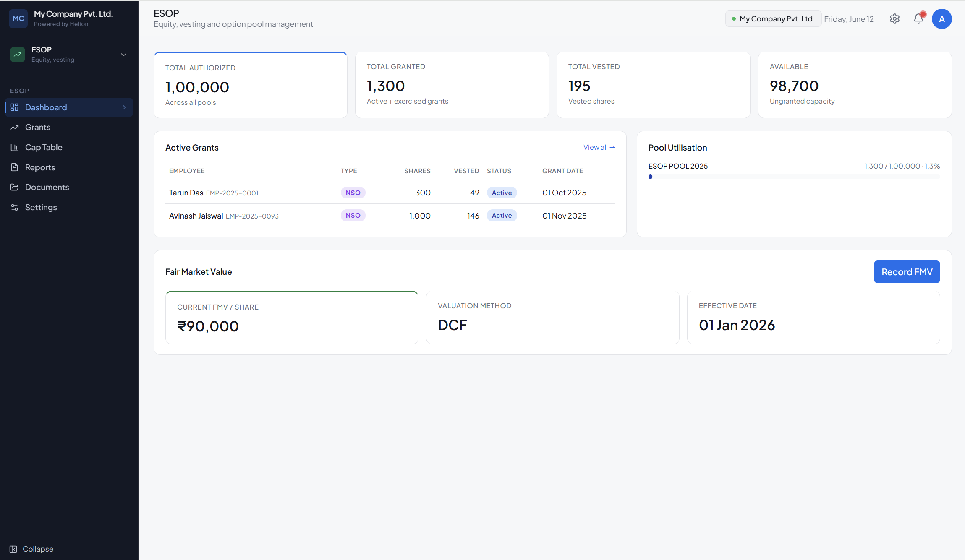Click the Documents folder icon
This screenshot has width=965, height=560.
[15, 187]
